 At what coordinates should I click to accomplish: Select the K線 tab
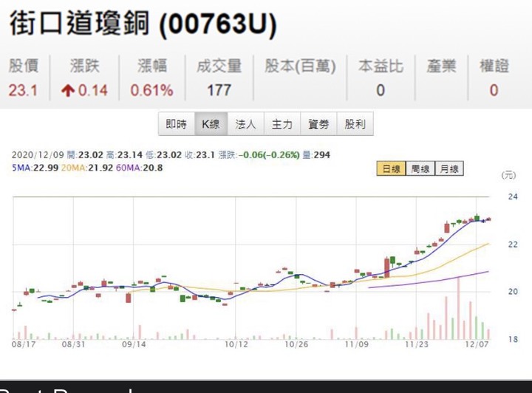[211, 124]
